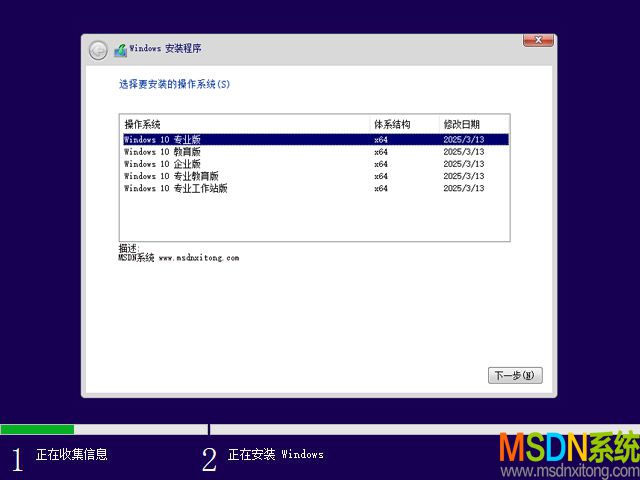This screenshot has height=480, width=640.
Task: Click the 2025/3/13 date in 专业工作站版 row
Action: (x=464, y=188)
